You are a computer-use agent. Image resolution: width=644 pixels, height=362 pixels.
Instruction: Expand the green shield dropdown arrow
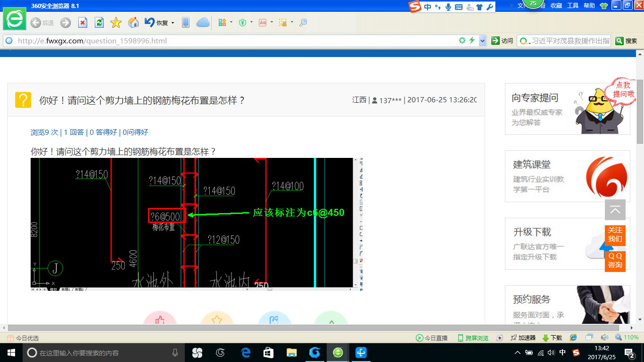(251, 22)
